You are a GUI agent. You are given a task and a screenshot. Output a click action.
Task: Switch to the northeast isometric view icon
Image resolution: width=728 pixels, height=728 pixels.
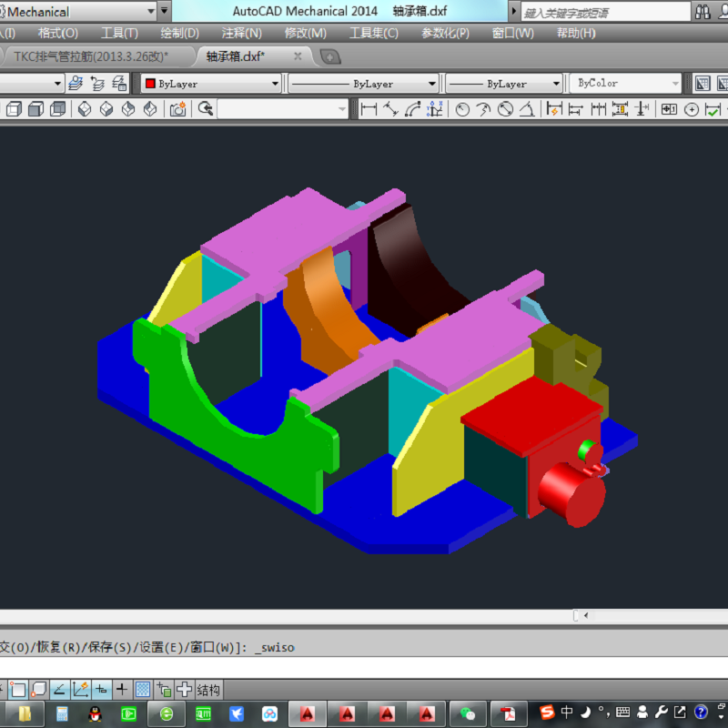coord(128,109)
